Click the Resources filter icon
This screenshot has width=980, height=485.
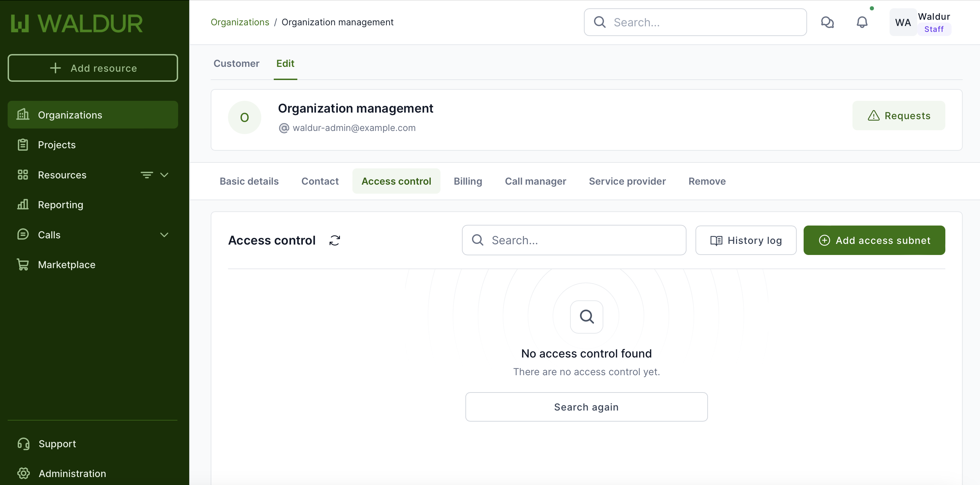click(147, 175)
